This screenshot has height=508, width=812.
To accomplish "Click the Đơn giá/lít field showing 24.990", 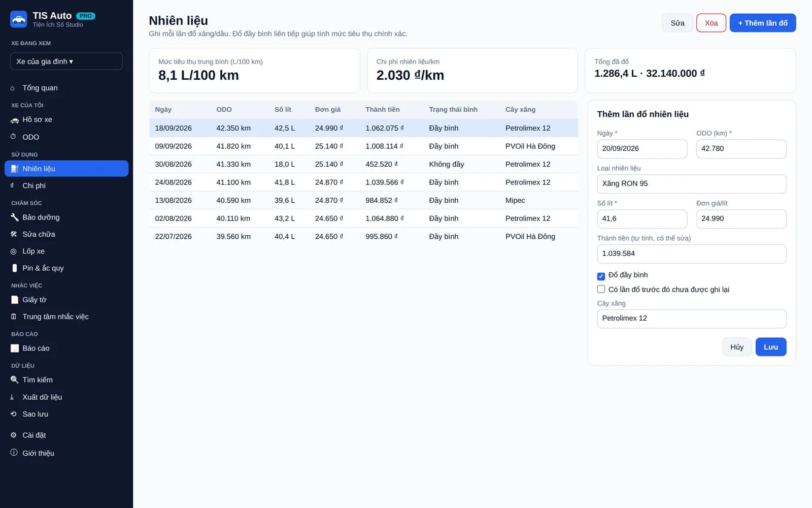I will pos(741,219).
